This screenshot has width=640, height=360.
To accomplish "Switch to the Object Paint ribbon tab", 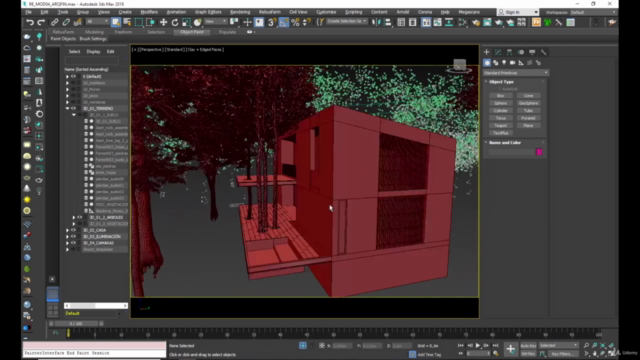I will (192, 32).
